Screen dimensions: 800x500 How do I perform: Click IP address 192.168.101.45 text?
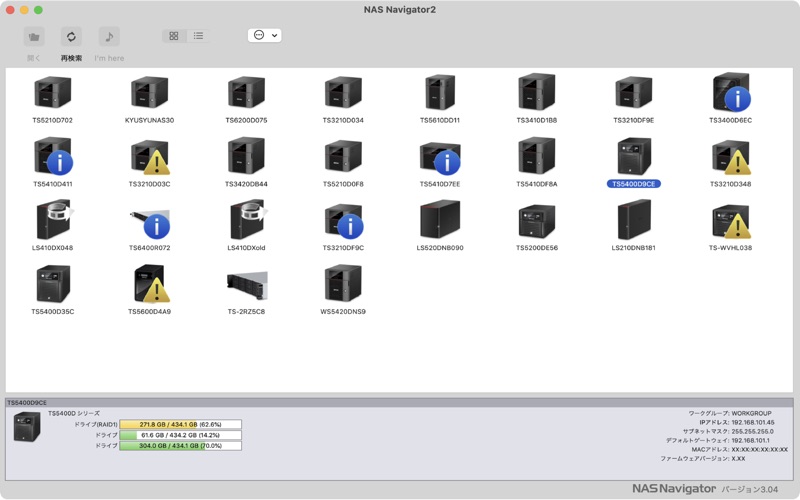point(753,422)
